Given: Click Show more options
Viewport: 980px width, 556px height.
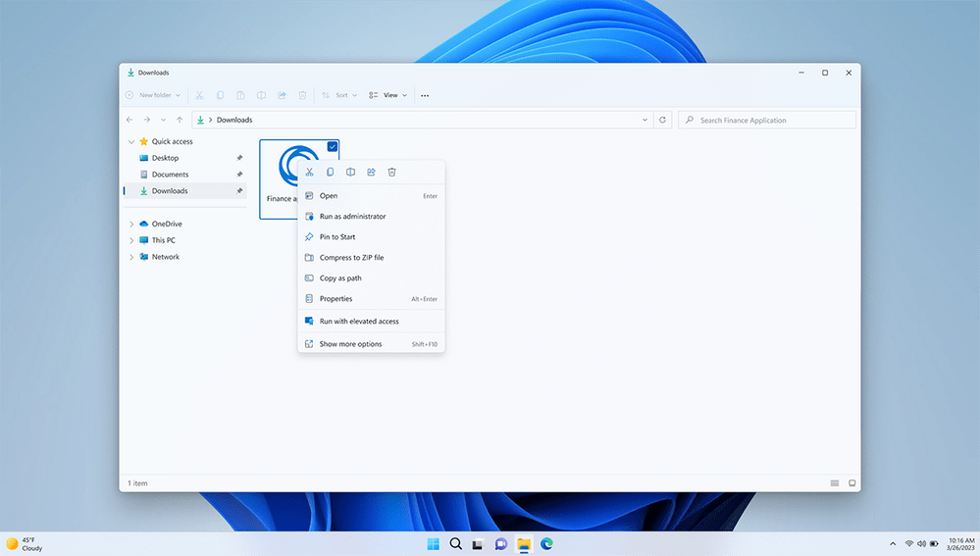Looking at the screenshot, I should tap(350, 344).
